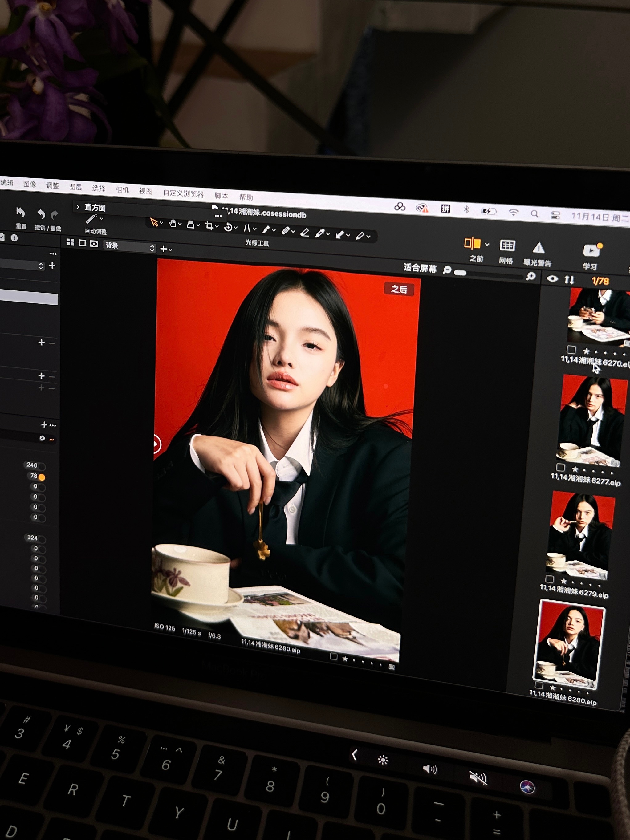The width and height of the screenshot is (630, 840).
Task: Open the 图层 menu
Action: pyautogui.click(x=75, y=187)
